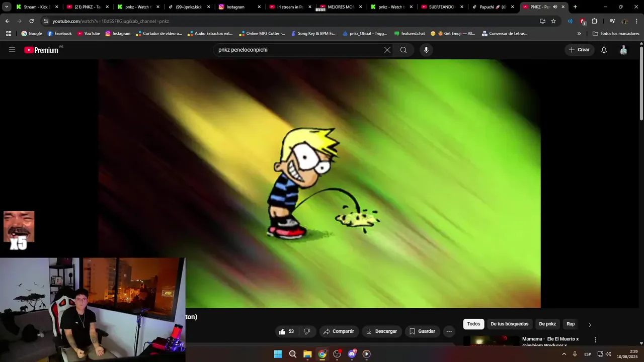The height and width of the screenshot is (362, 644).
Task: Open Song Key & BPM Finder bookmark
Action: pos(313,34)
